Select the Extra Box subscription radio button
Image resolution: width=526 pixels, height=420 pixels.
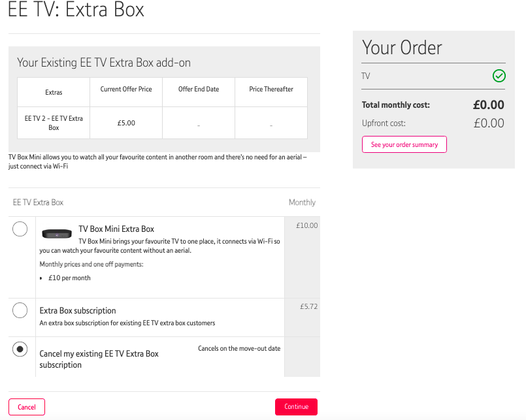click(x=20, y=310)
